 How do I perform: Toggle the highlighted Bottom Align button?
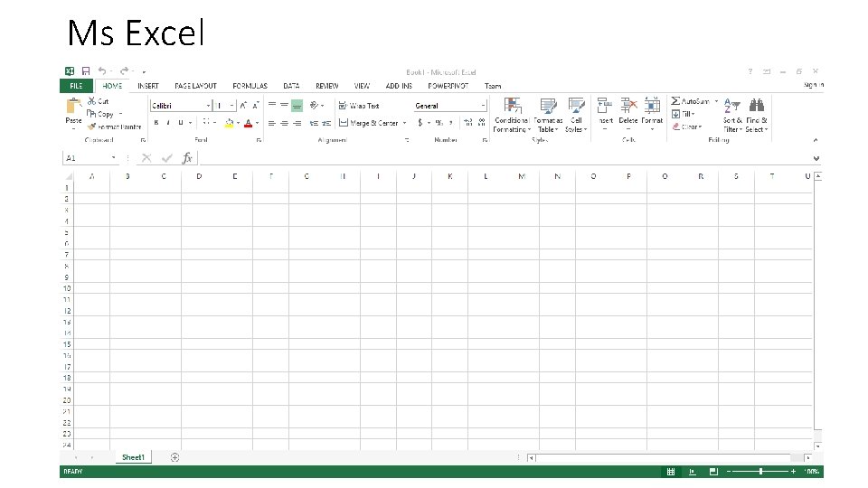pos(297,105)
